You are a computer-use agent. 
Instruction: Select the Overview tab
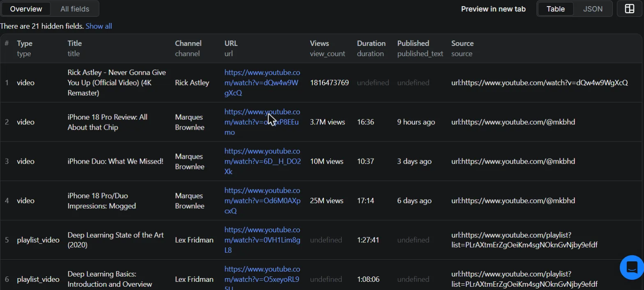click(26, 9)
